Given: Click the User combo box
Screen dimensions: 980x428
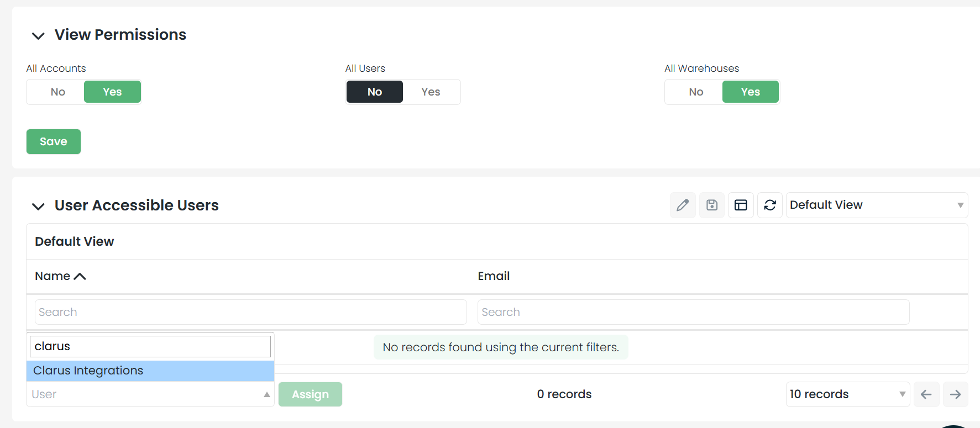Looking at the screenshot, I should (150, 394).
